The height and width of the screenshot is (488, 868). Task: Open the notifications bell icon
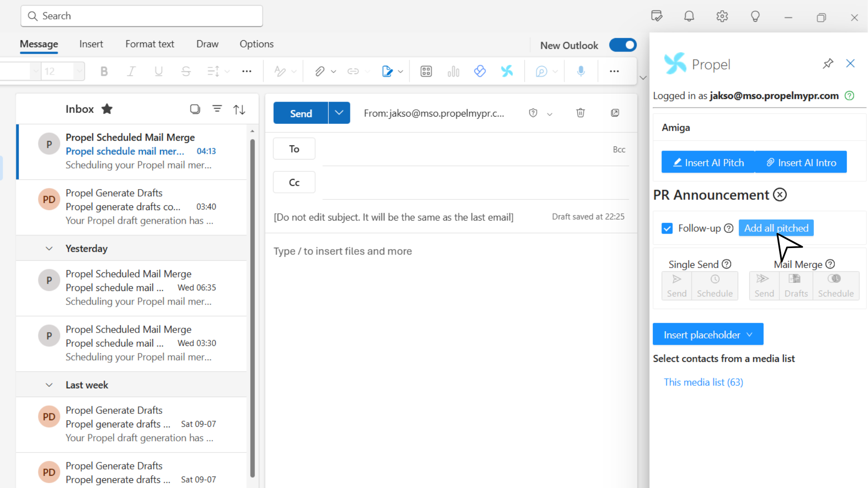689,17
